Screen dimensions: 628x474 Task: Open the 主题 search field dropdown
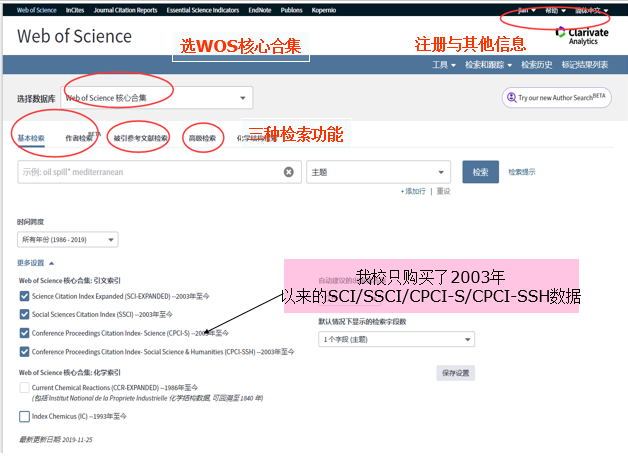point(378,172)
